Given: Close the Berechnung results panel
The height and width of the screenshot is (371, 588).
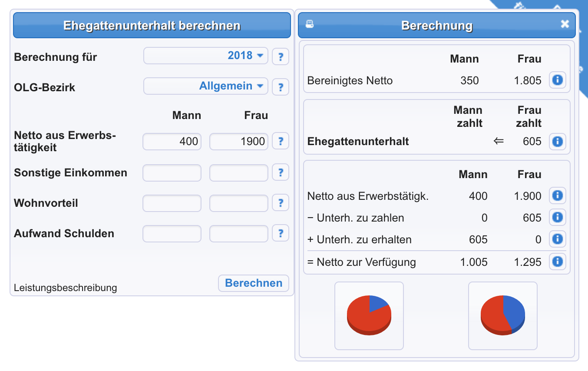Looking at the screenshot, I should [x=565, y=24].
